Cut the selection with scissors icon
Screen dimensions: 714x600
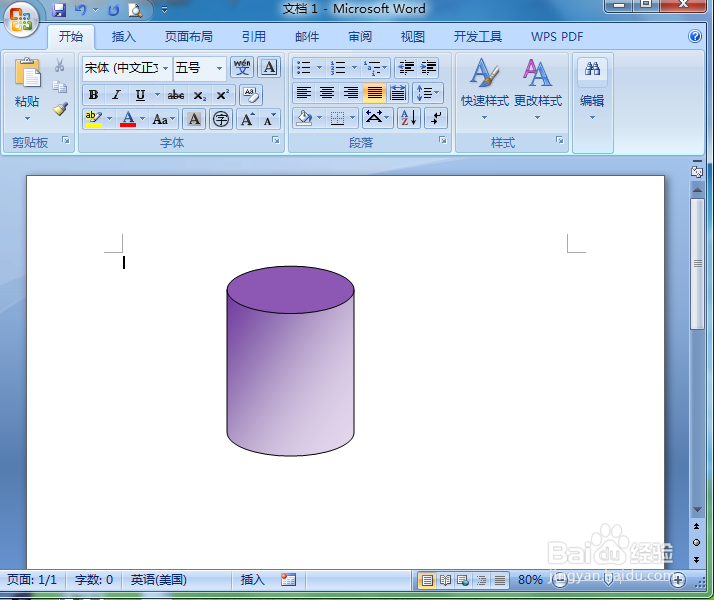pyautogui.click(x=60, y=65)
